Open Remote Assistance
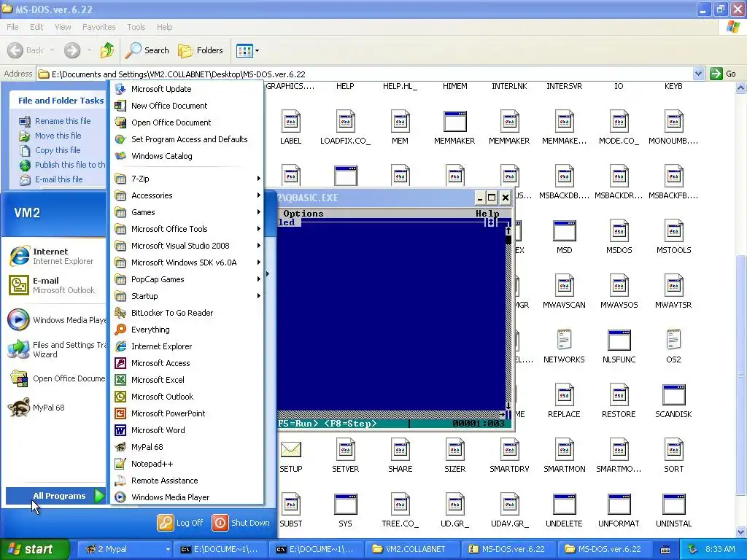This screenshot has height=560, width=747. tap(187, 481)
